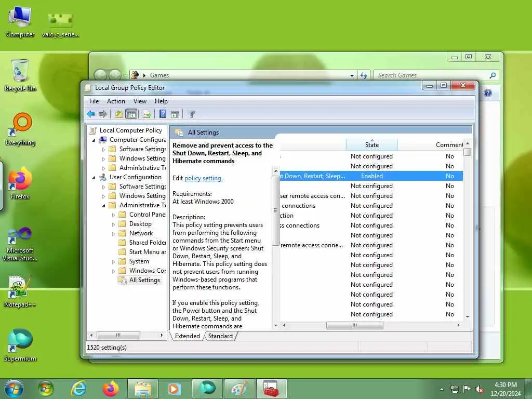
Task: Select the Shared Folders tree item
Action: 148,242
